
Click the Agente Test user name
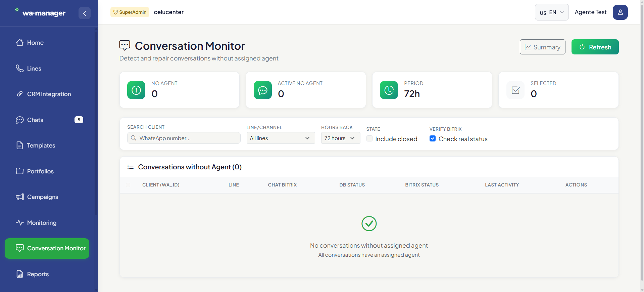point(591,12)
